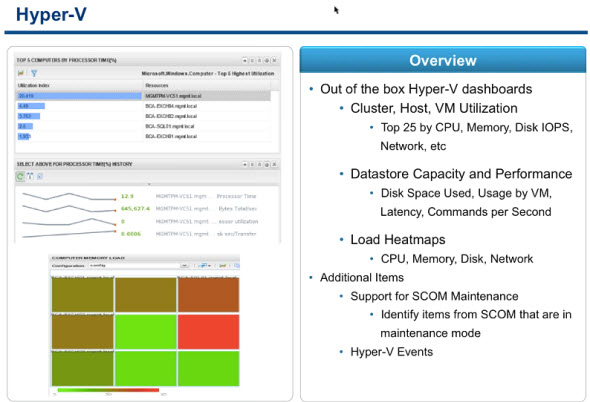
Task: Collapse the Top 5 Computers by Processor Time widget
Action: click(x=245, y=60)
